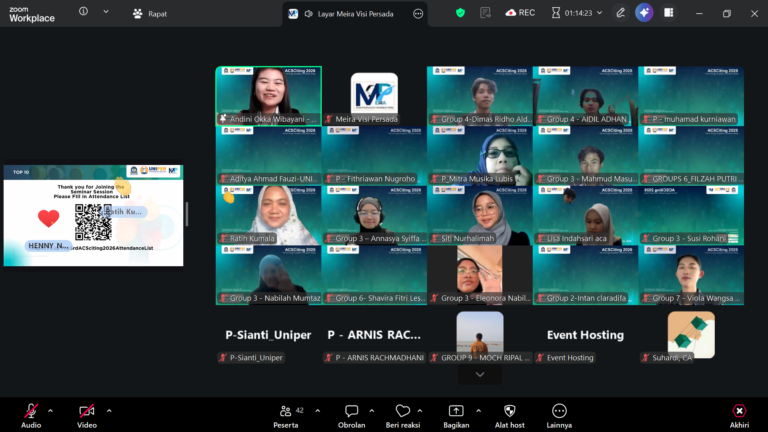The width and height of the screenshot is (768, 432).
Task: Open the annotate pencil tool
Action: [620, 13]
